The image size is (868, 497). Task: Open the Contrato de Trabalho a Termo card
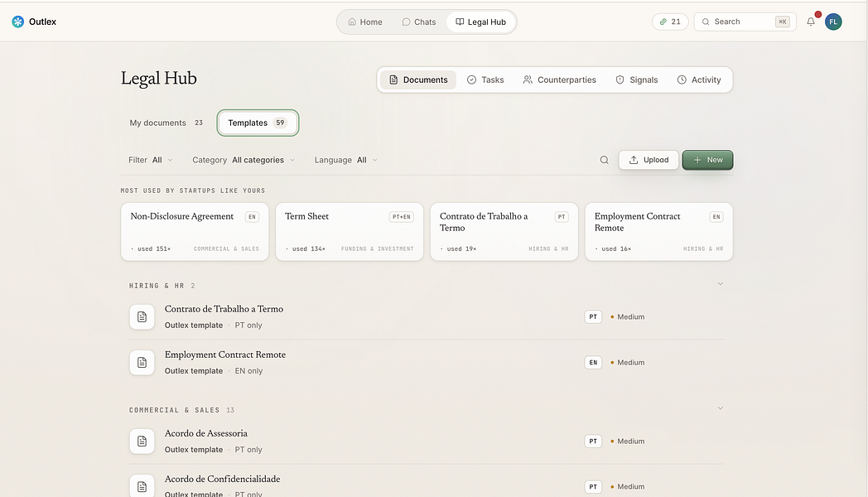click(504, 231)
